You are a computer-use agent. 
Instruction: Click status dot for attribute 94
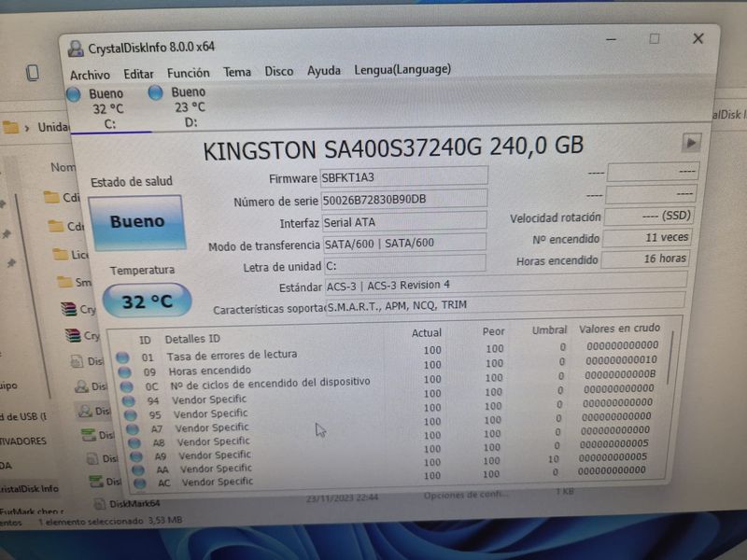click(x=129, y=401)
